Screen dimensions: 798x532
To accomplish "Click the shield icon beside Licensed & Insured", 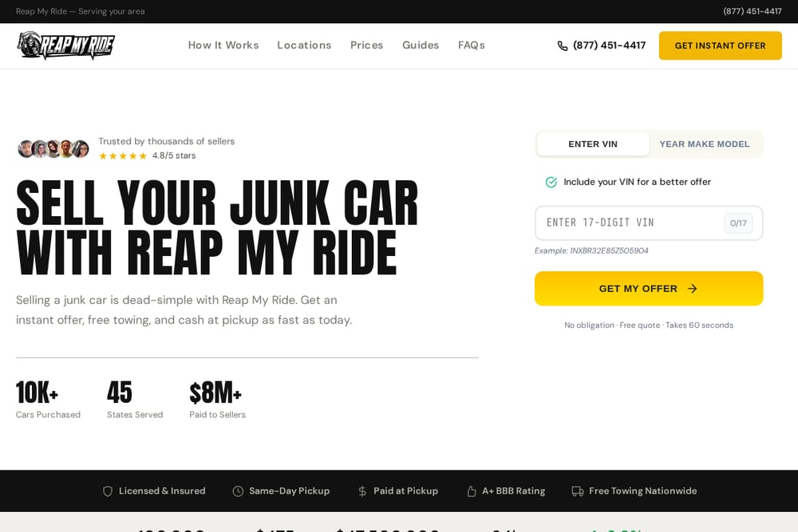I will (x=108, y=491).
